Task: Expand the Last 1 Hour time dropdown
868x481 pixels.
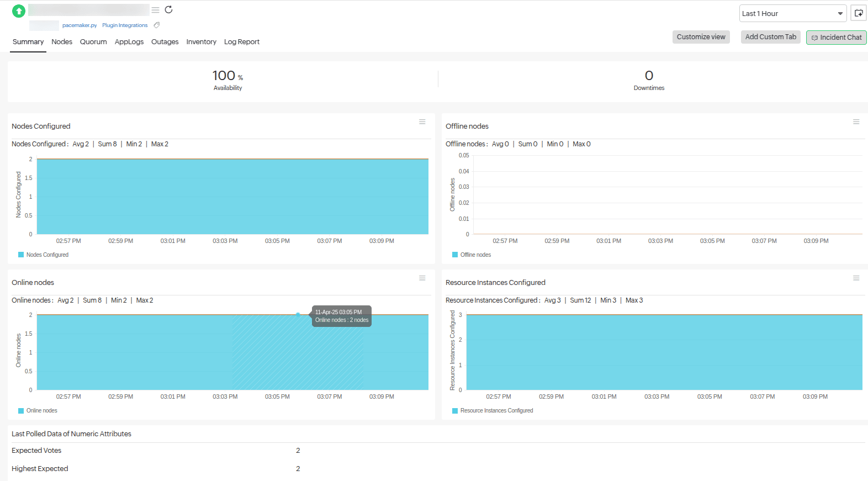Action: coord(792,13)
